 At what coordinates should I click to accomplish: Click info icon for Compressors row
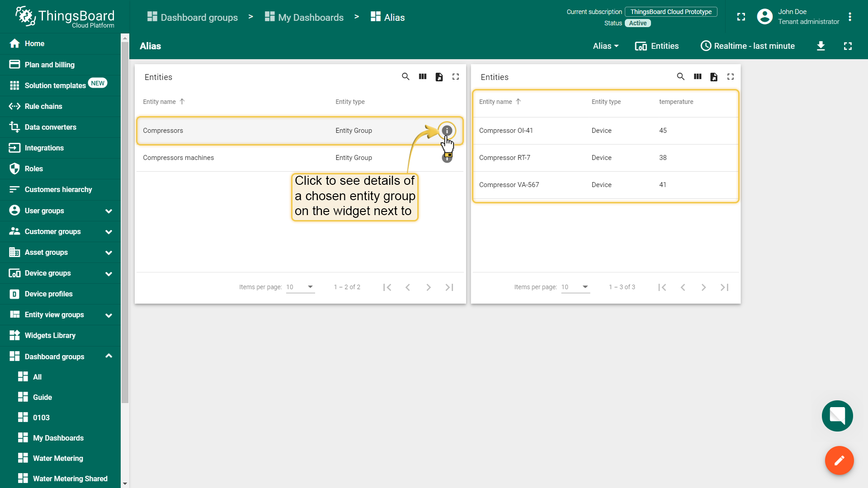coord(447,131)
